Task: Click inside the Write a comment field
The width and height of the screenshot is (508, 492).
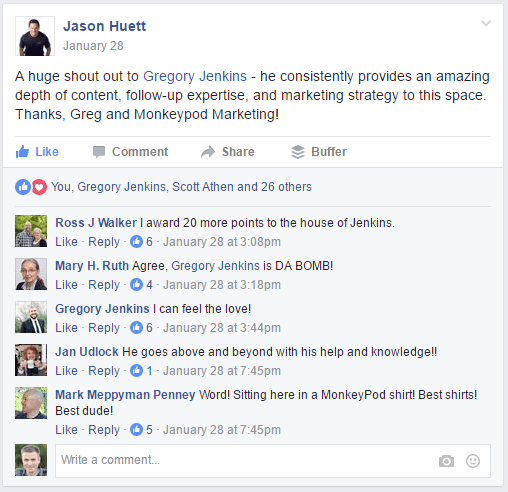Action: click(x=273, y=461)
